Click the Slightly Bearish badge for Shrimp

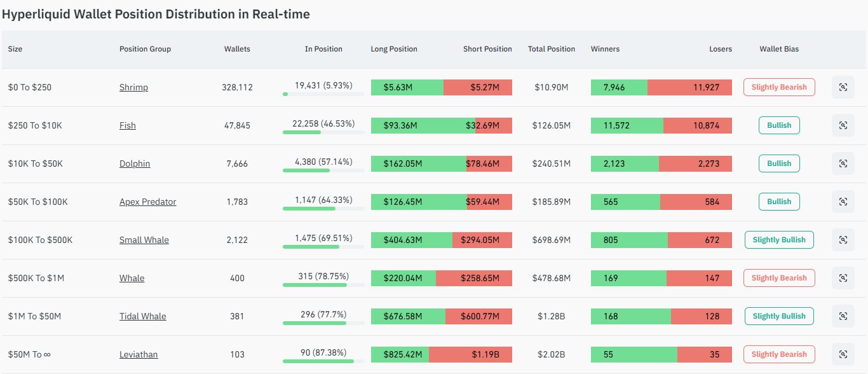click(779, 87)
